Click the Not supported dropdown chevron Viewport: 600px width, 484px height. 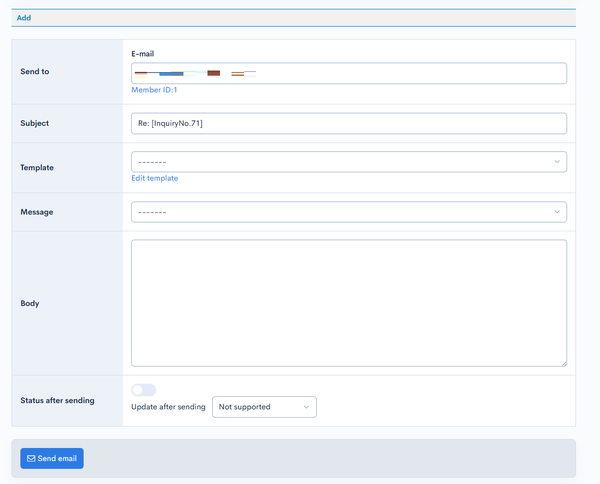coord(306,407)
